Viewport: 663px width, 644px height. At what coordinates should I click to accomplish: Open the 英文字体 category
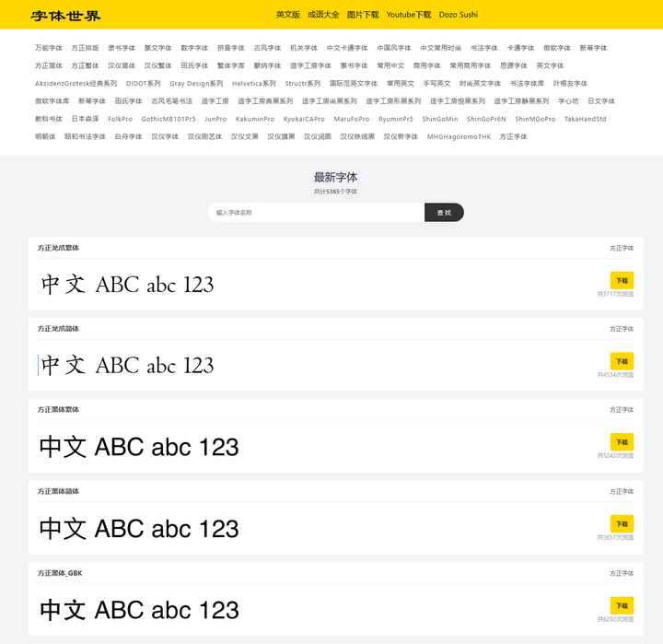(x=550, y=65)
